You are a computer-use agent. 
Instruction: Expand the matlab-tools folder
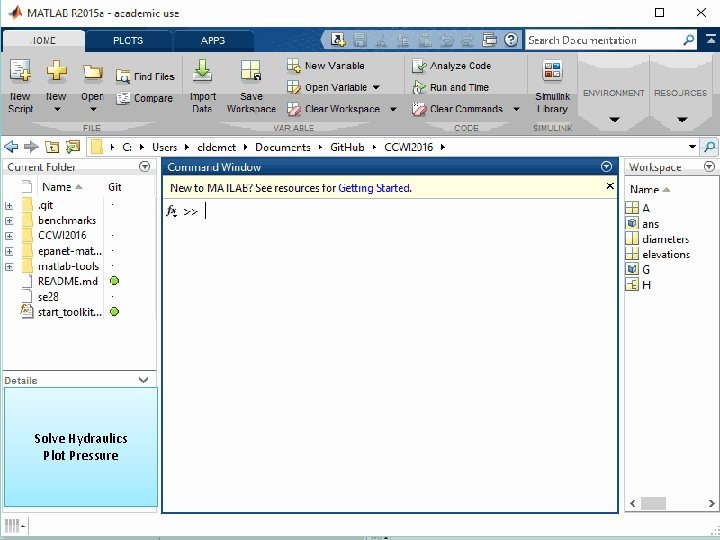coord(9,267)
